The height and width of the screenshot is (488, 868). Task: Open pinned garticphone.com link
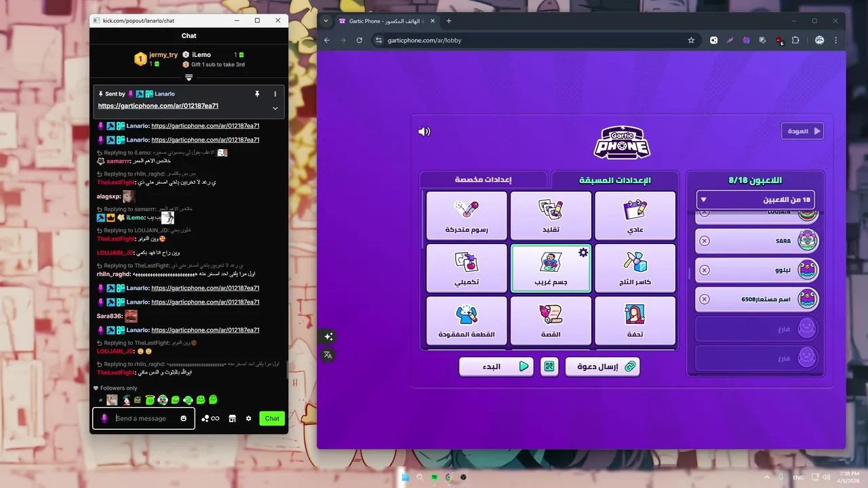point(158,106)
